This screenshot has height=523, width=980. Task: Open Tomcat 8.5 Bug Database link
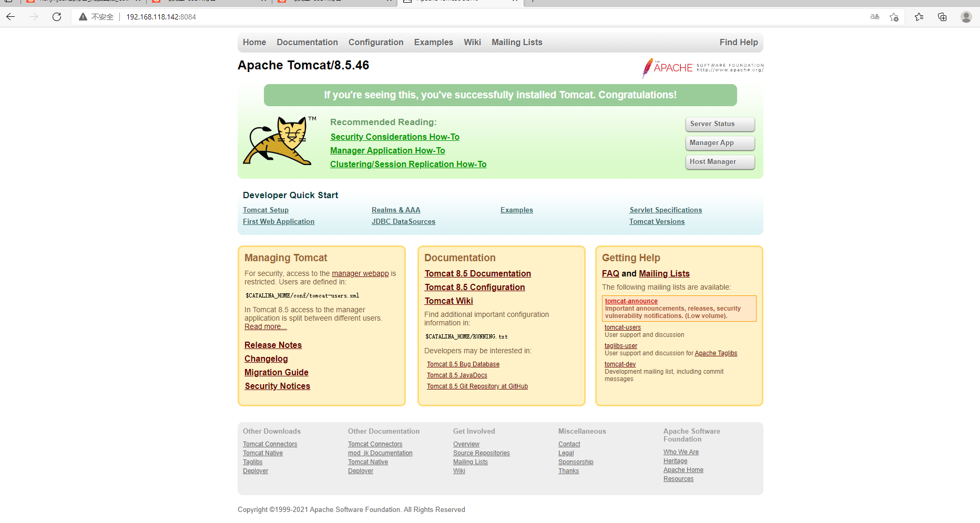point(463,364)
